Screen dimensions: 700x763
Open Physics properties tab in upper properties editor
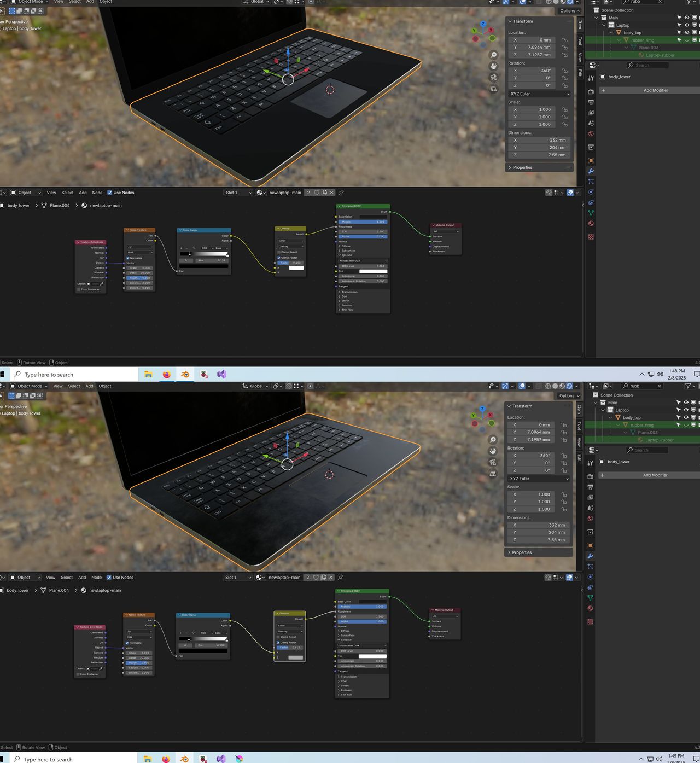click(591, 192)
